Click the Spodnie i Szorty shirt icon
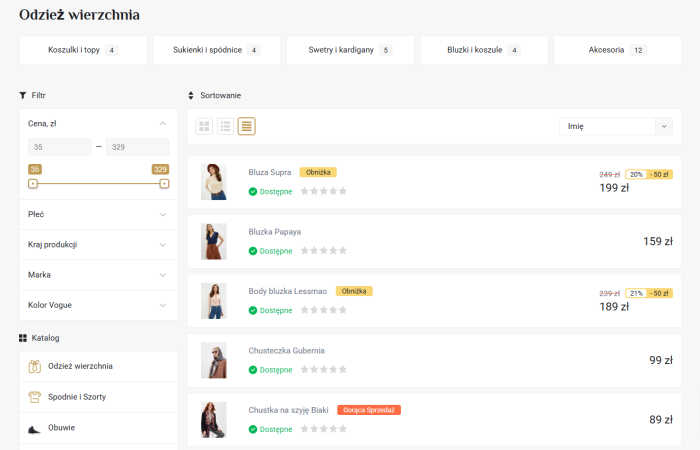Viewport: 700px width, 450px height. tap(35, 396)
